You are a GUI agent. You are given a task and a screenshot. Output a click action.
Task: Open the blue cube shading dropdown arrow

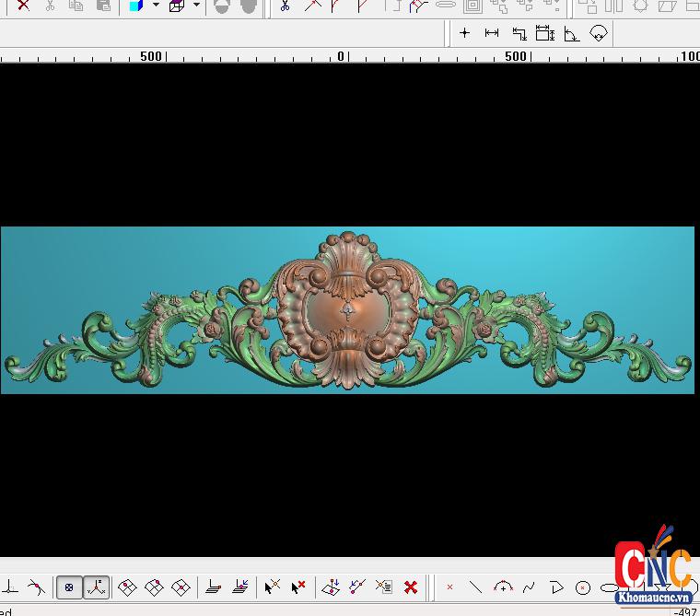[x=155, y=6]
